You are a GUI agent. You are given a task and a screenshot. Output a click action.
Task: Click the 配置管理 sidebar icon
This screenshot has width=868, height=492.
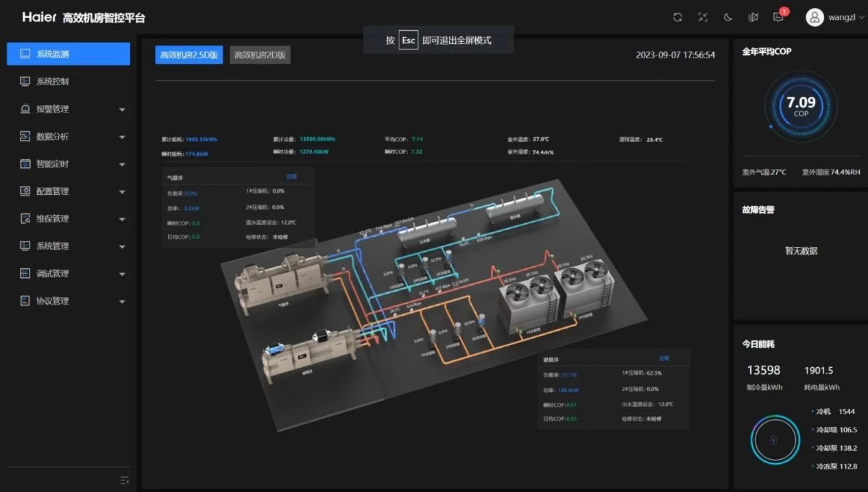tap(25, 191)
